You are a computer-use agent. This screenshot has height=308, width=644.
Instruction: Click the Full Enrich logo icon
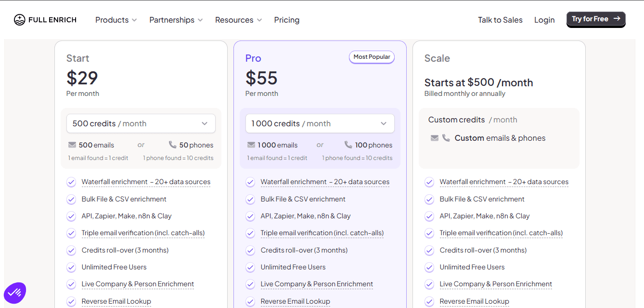[20, 20]
